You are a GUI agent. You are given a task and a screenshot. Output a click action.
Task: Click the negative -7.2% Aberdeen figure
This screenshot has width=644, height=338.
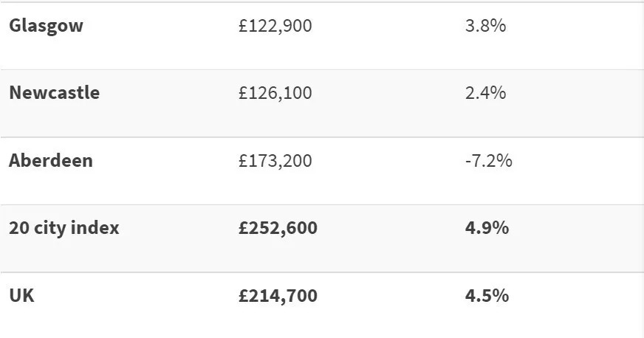(x=488, y=160)
